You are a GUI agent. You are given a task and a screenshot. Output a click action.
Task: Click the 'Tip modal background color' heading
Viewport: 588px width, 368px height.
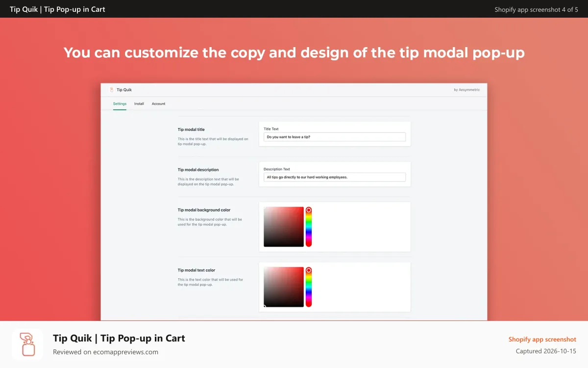coord(204,210)
